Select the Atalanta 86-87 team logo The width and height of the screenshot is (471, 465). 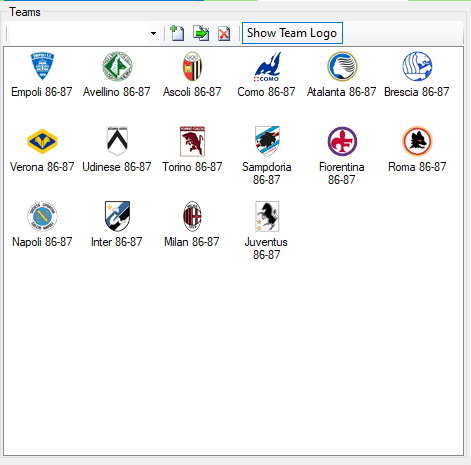coord(342,66)
